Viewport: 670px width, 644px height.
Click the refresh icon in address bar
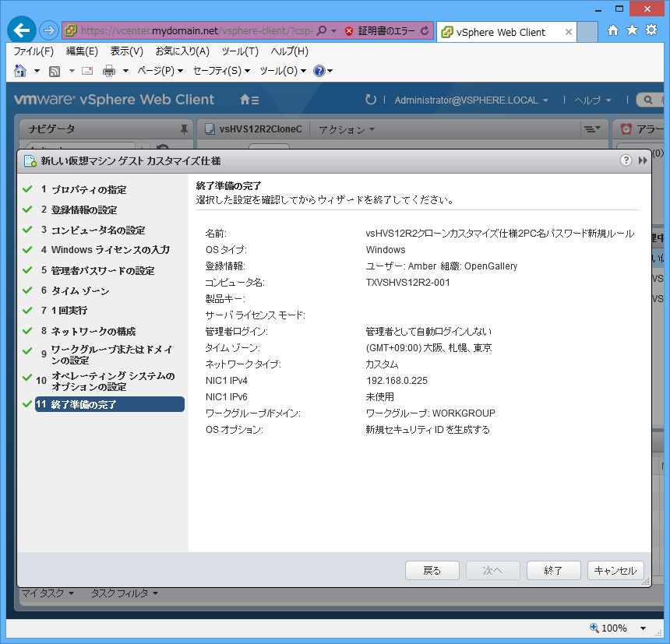[x=425, y=30]
